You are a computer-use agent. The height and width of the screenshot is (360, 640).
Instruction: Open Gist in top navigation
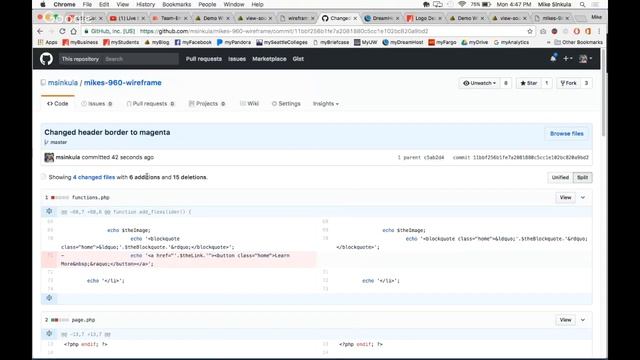pos(298,59)
